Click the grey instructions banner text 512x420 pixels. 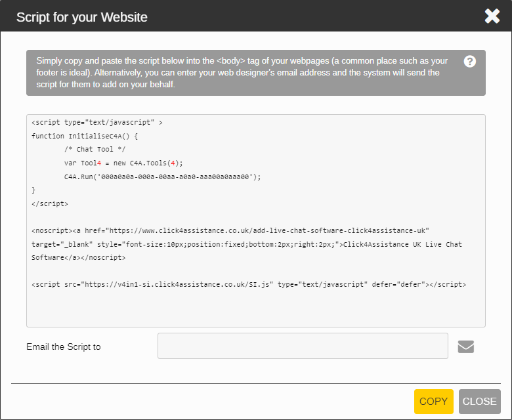[x=242, y=72]
